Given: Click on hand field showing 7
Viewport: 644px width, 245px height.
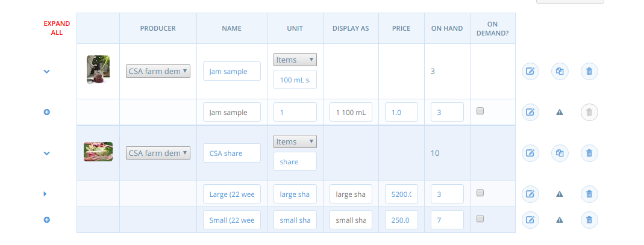Looking at the screenshot, I should tap(447, 220).
